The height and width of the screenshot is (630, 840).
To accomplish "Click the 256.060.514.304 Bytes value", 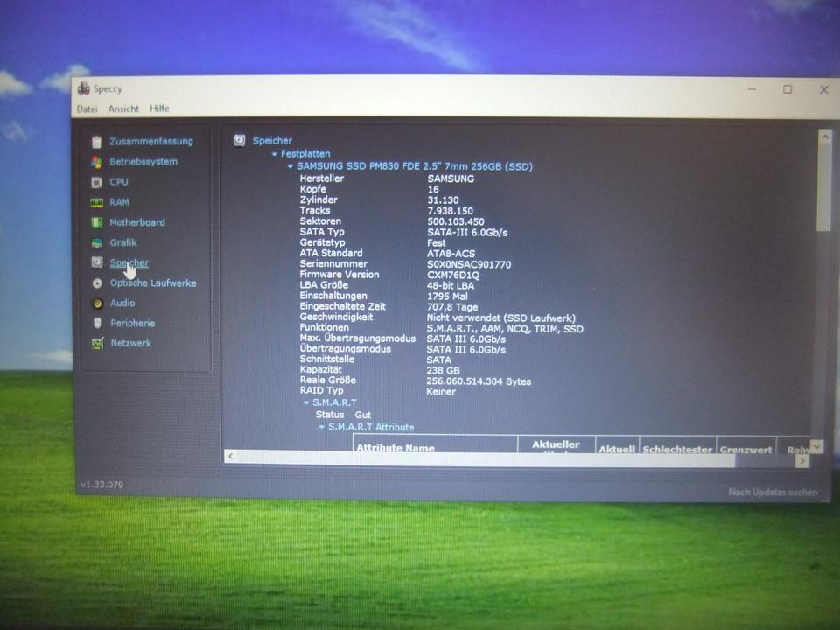I will 479,381.
